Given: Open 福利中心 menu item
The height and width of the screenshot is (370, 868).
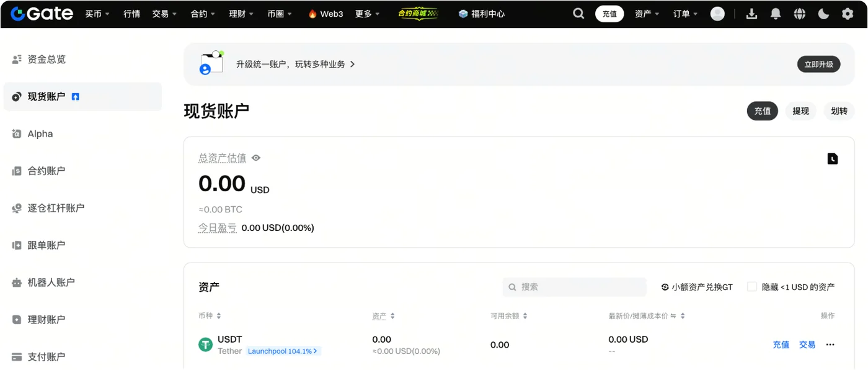Looking at the screenshot, I should [481, 14].
